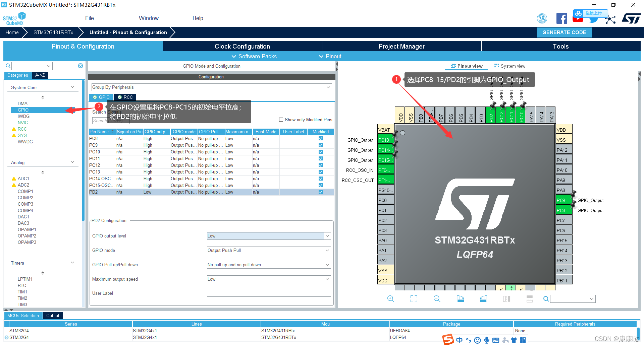Expand the Software Packs menu
Image resolution: width=644 pixels, height=345 pixels.
pos(254,56)
